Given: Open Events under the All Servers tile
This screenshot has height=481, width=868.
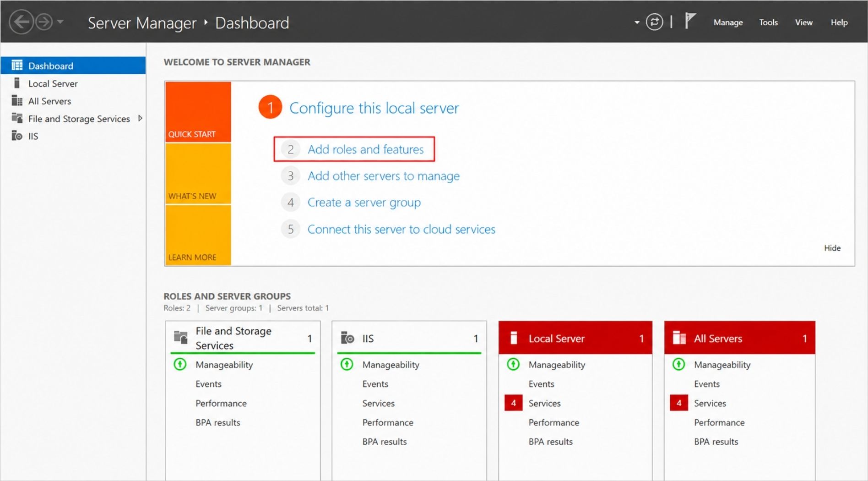Looking at the screenshot, I should 707,384.
